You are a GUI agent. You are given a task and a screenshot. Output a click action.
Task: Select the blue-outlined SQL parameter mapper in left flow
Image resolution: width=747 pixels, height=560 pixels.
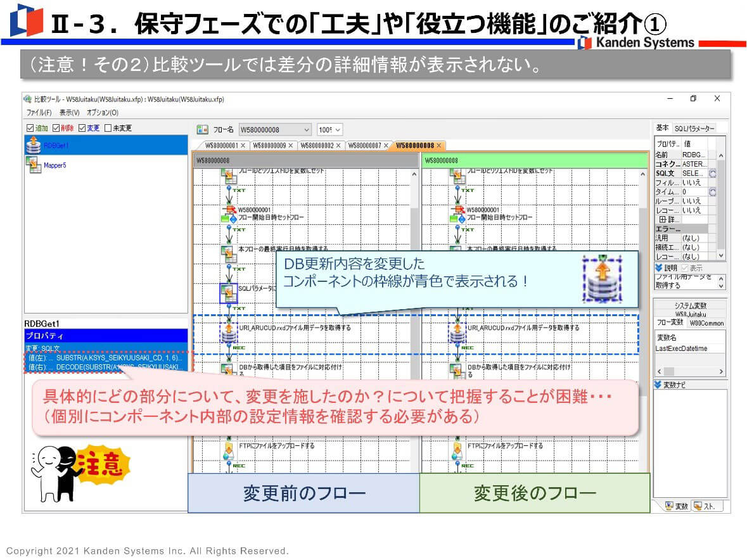tap(229, 293)
